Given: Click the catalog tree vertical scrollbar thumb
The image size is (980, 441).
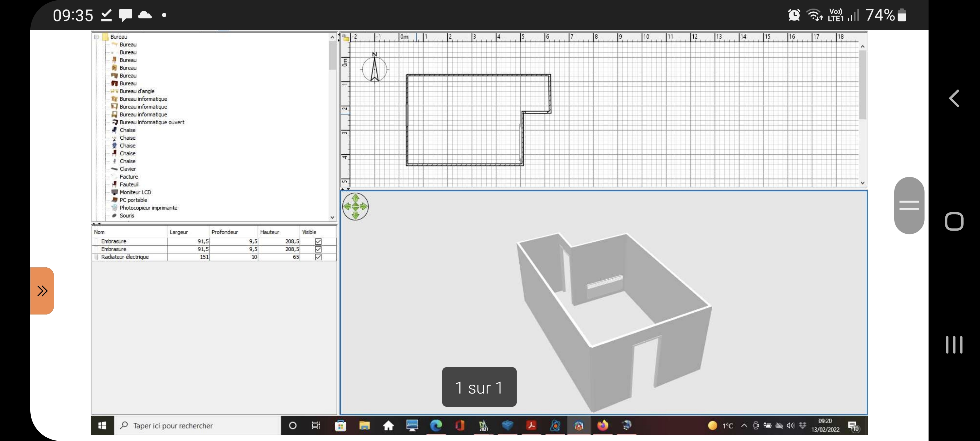Looking at the screenshot, I should (x=332, y=55).
